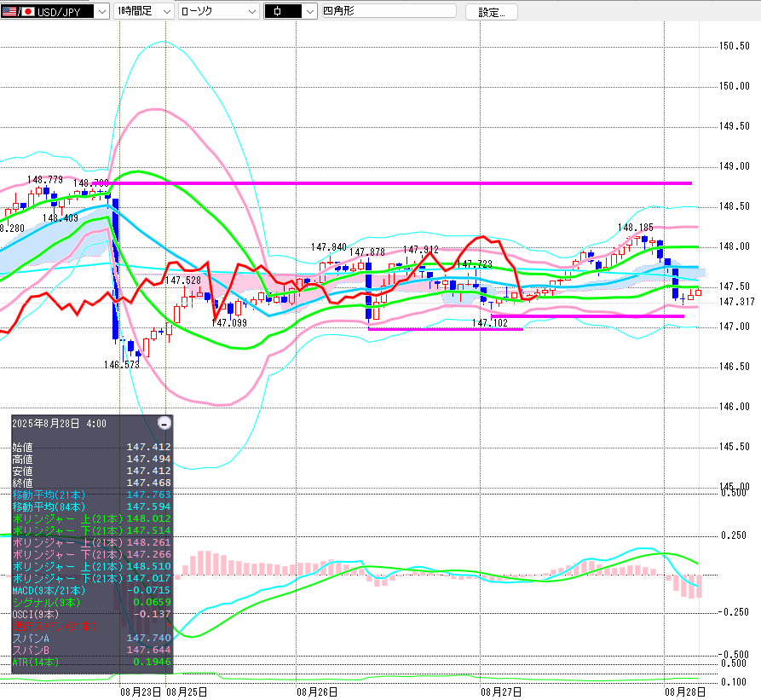Click the 147.528 price label

click(183, 281)
